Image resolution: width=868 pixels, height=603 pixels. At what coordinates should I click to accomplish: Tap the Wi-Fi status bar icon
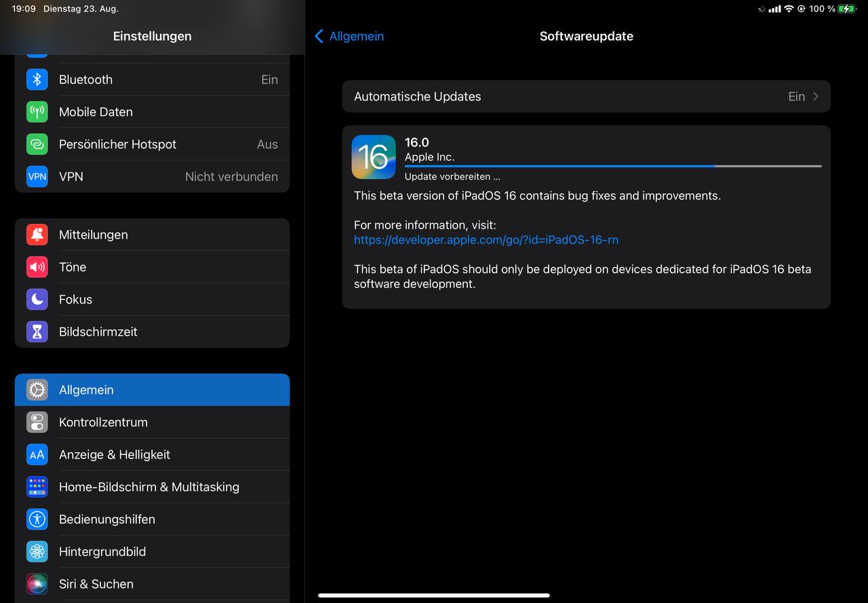click(789, 9)
